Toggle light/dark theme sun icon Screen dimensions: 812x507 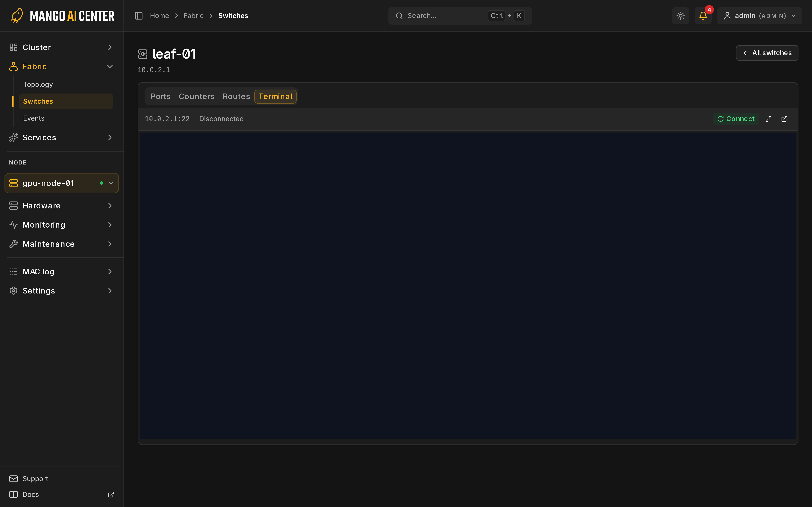pyautogui.click(x=680, y=16)
